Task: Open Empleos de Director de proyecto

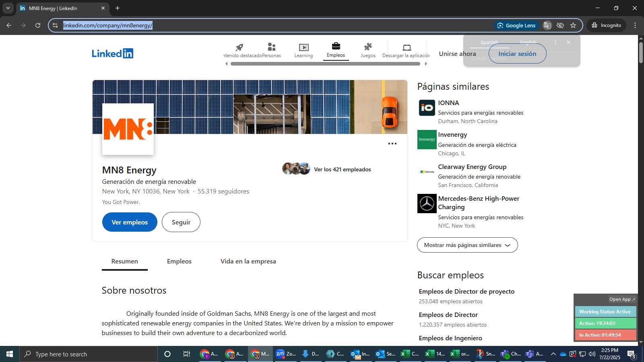Action: [x=466, y=292]
